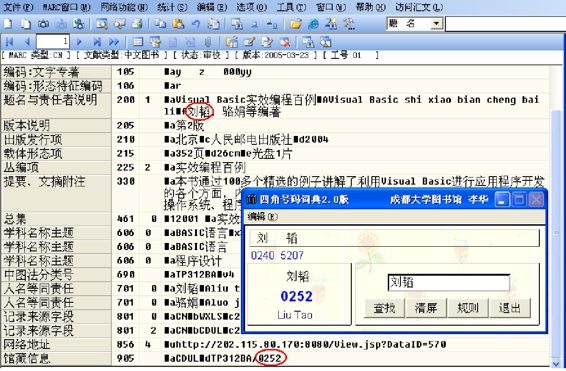Click the 查找 button
Viewport: 566px width, 371px height.
click(x=384, y=308)
